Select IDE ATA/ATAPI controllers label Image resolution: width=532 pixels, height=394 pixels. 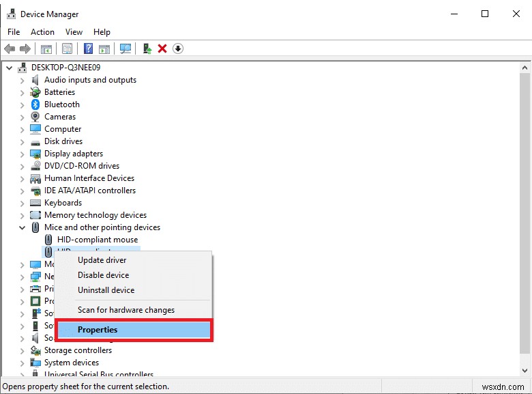(x=90, y=191)
